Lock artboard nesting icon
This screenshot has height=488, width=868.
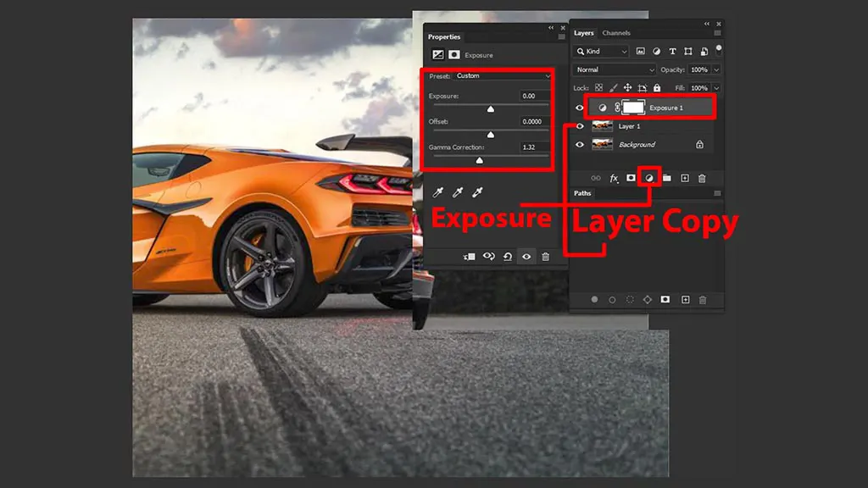coord(643,88)
